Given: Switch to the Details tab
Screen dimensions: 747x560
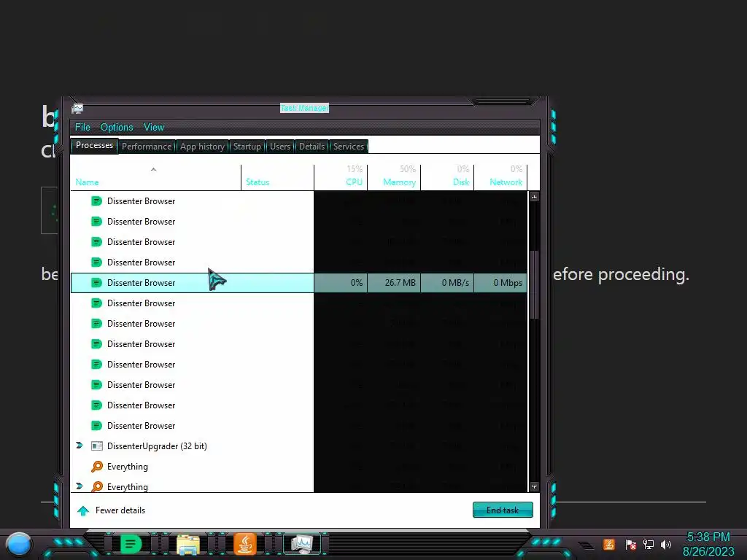Looking at the screenshot, I should coord(311,146).
